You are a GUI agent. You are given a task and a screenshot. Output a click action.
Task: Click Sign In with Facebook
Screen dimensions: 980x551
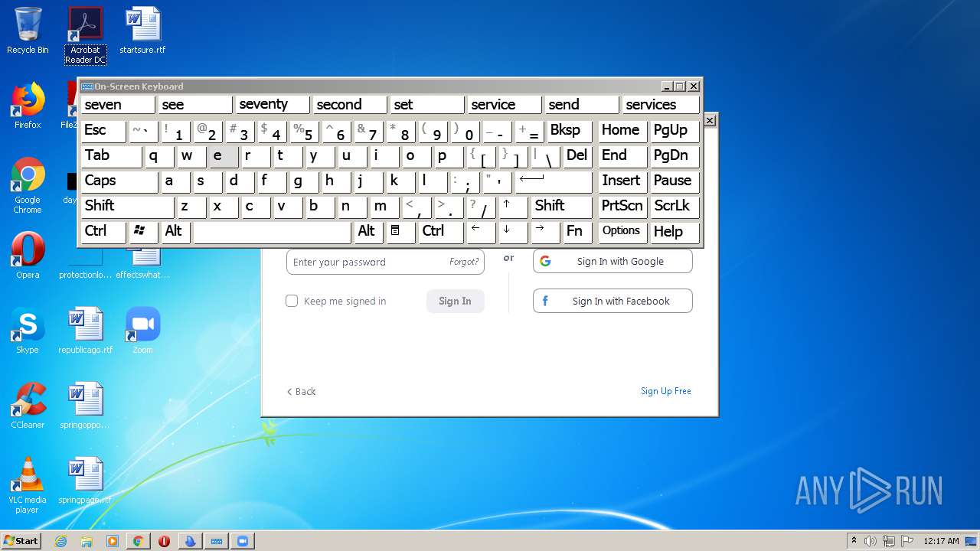point(612,301)
